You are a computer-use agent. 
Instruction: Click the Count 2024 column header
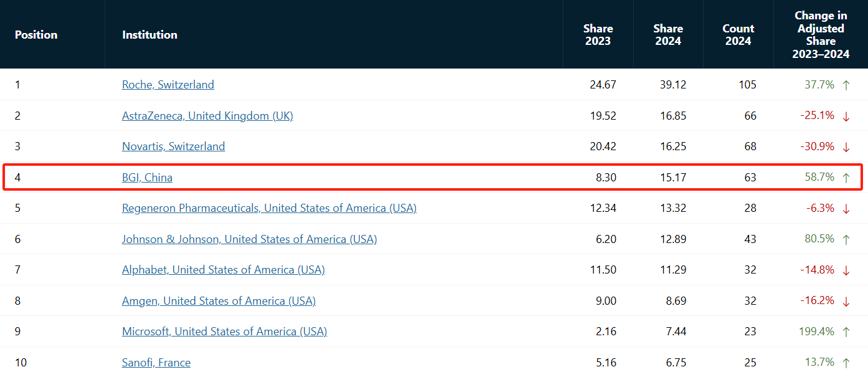point(738,35)
